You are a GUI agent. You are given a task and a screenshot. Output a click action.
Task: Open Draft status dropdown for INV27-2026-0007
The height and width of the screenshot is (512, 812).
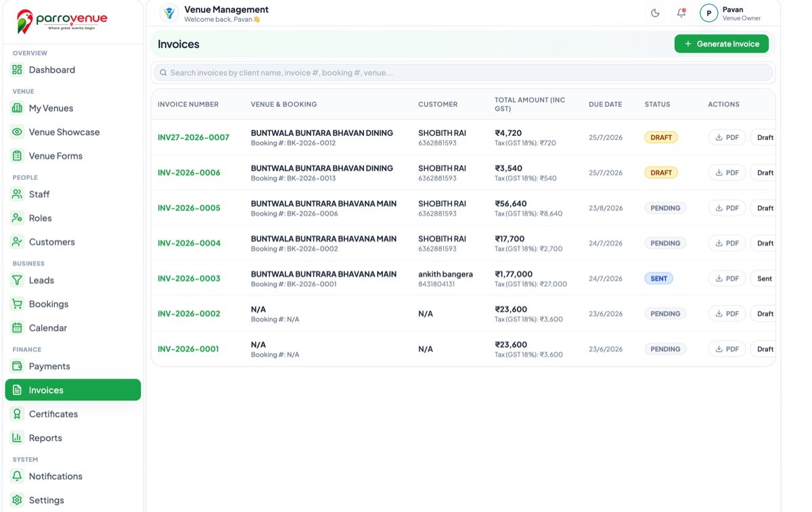coord(763,137)
